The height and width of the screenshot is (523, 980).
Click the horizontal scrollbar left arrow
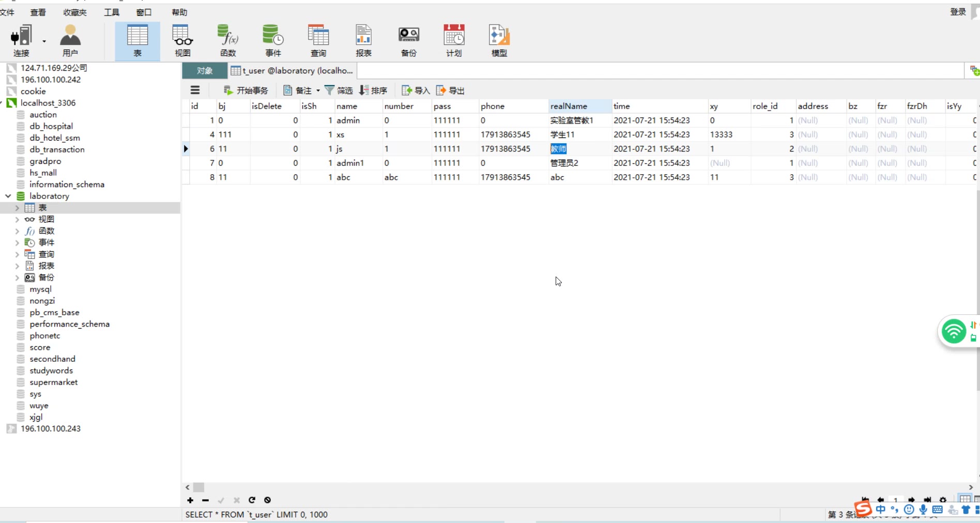188,487
